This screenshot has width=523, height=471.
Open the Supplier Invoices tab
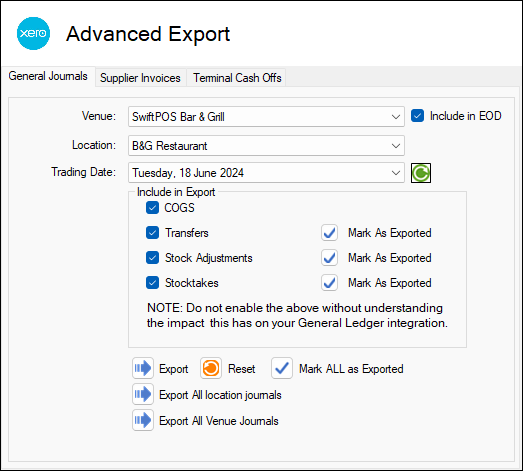[x=140, y=78]
